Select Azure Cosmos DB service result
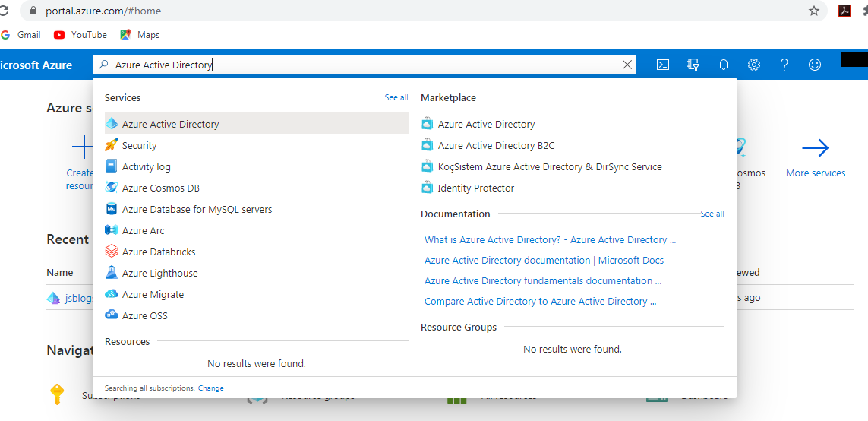Image resolution: width=868 pixels, height=421 pixels. pos(160,188)
